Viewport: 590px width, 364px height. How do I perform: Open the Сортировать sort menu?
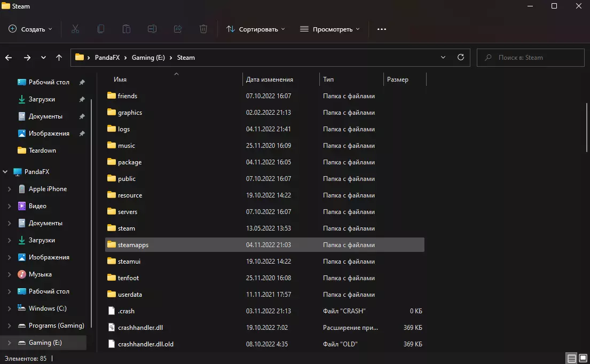click(x=256, y=29)
